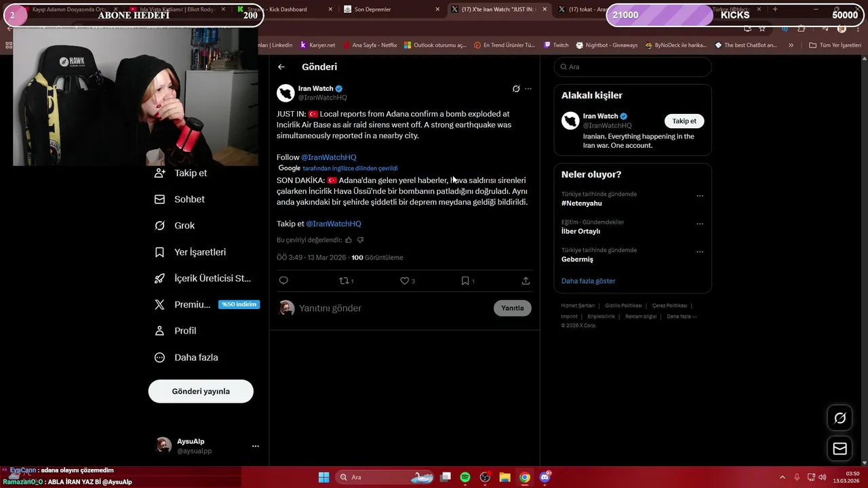Open the AysuAlp account options dots
Viewport: 868px width, 488px height.
pyautogui.click(x=256, y=446)
